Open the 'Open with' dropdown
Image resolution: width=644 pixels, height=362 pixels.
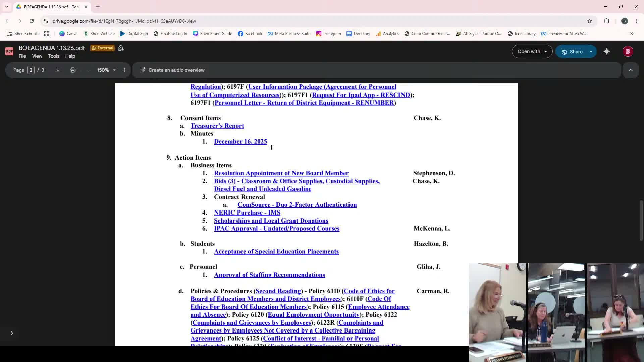point(532,51)
